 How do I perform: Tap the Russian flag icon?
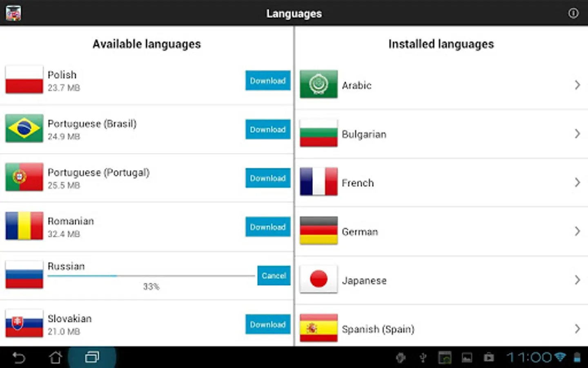(x=24, y=274)
